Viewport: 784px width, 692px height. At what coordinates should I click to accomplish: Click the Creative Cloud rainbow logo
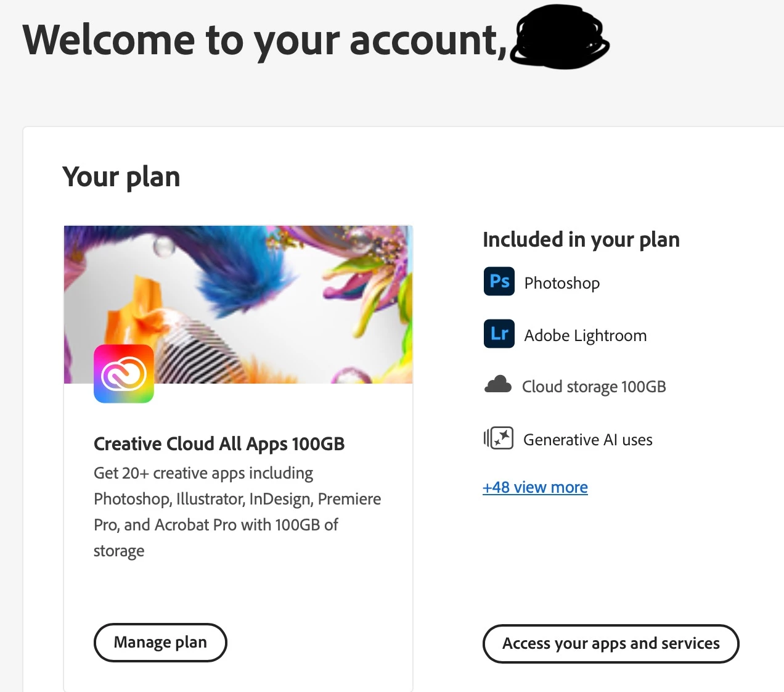[x=124, y=374]
